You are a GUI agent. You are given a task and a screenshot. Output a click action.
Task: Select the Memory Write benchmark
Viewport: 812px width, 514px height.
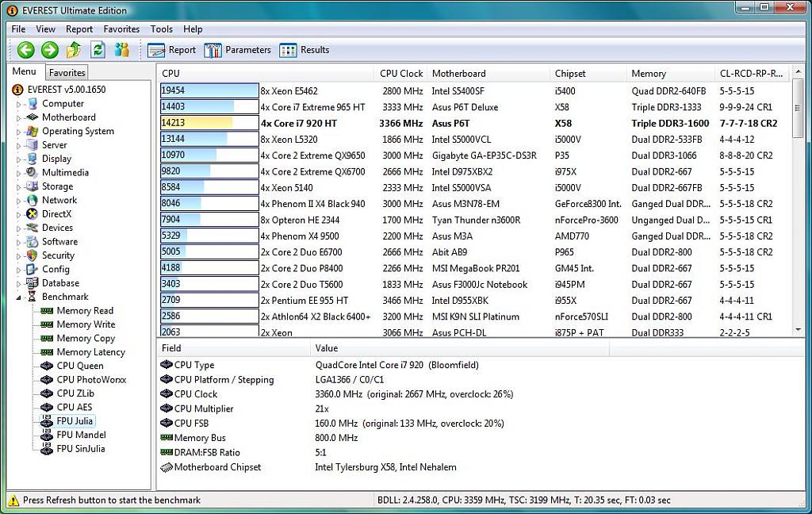coord(86,324)
